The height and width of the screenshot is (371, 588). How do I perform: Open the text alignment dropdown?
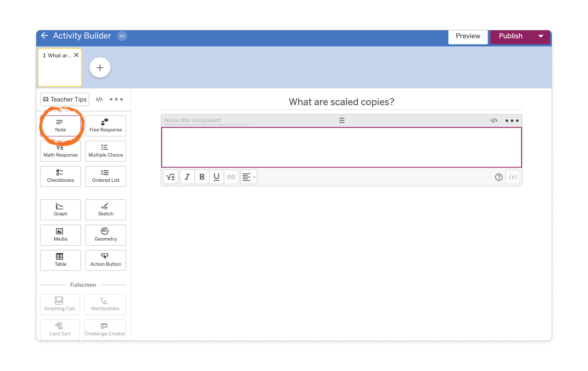click(248, 177)
